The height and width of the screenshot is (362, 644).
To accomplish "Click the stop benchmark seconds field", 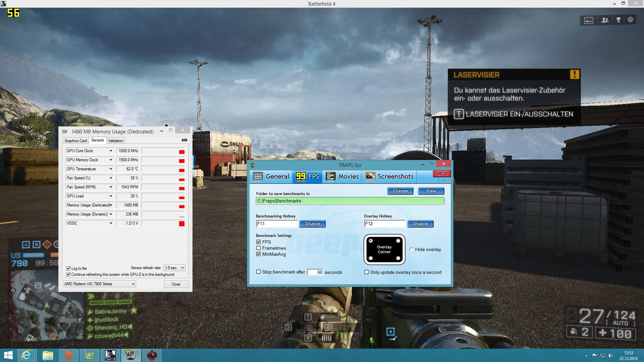I will pyautogui.click(x=315, y=272).
